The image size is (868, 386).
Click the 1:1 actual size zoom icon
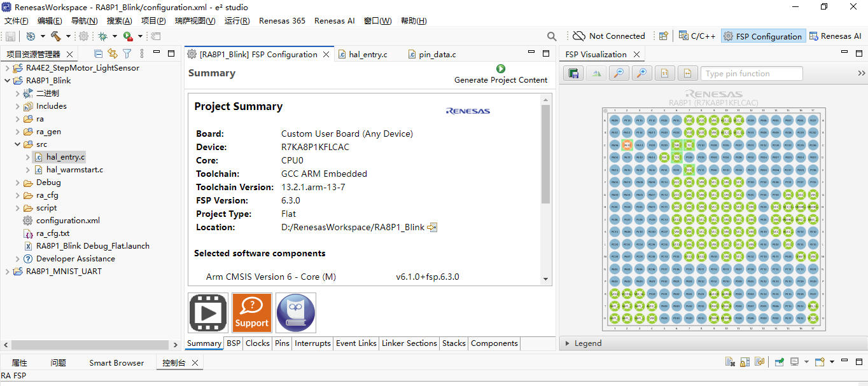664,74
